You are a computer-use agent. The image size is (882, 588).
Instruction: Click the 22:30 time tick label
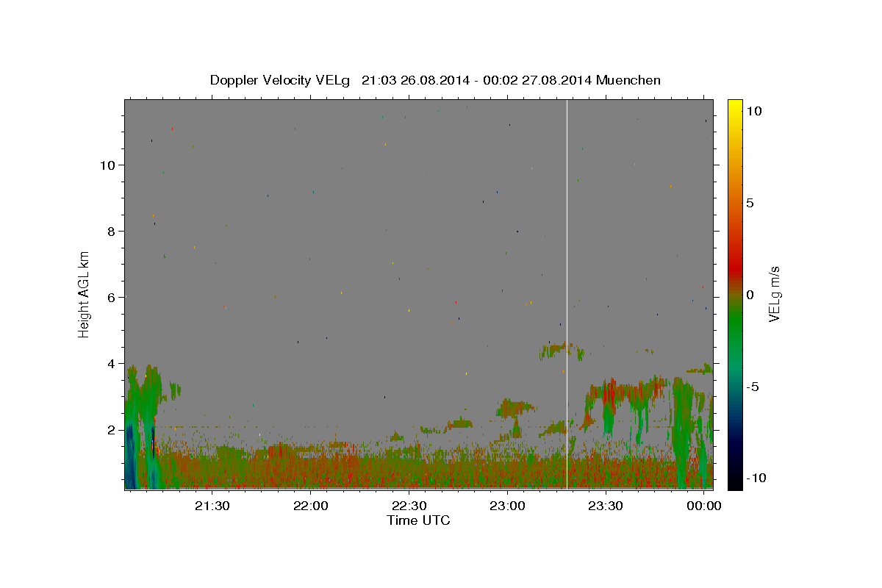409,506
